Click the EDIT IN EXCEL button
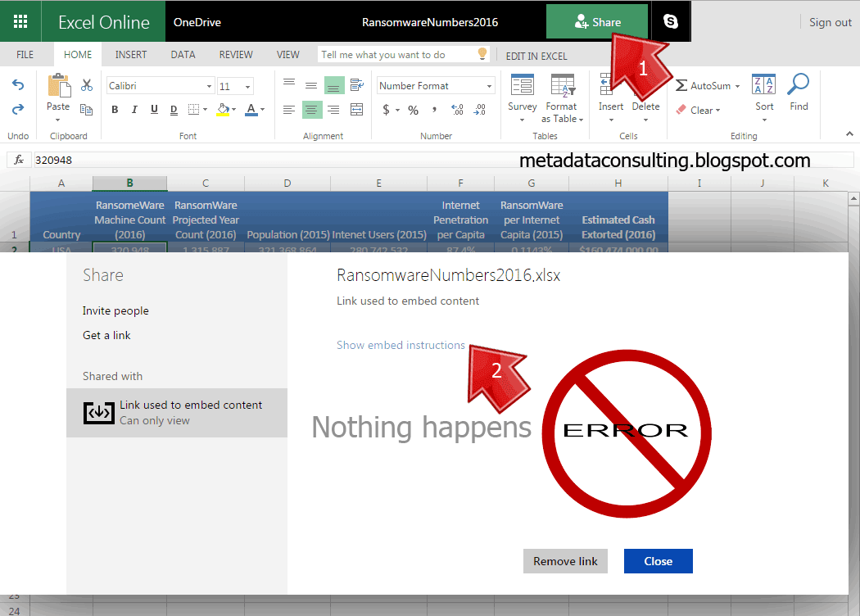 pyautogui.click(x=536, y=56)
